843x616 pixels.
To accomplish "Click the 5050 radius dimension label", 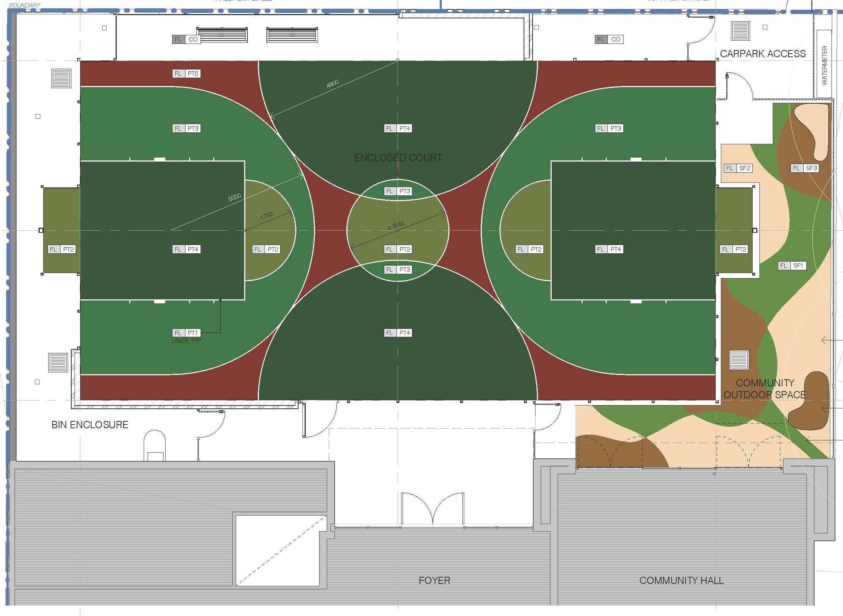I will click(x=234, y=197).
